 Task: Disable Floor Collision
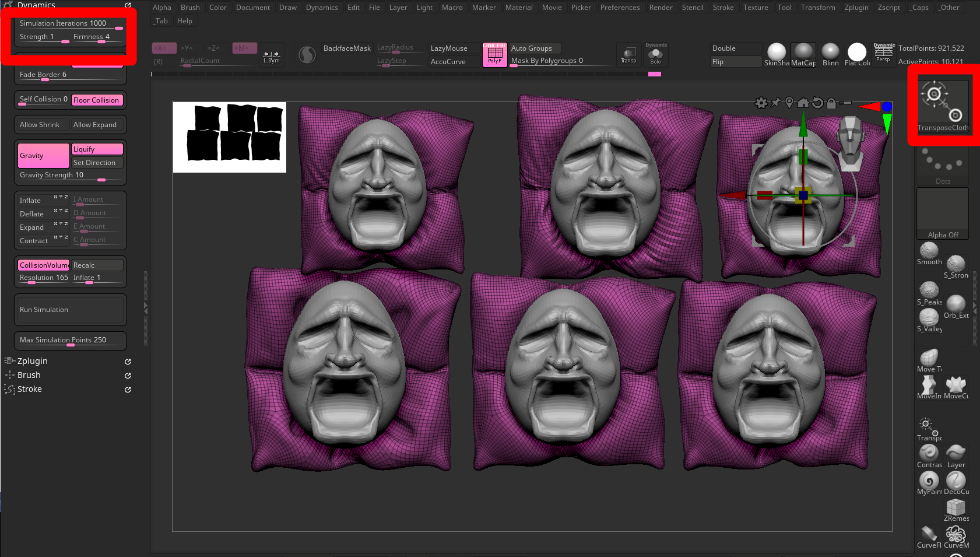tap(97, 100)
